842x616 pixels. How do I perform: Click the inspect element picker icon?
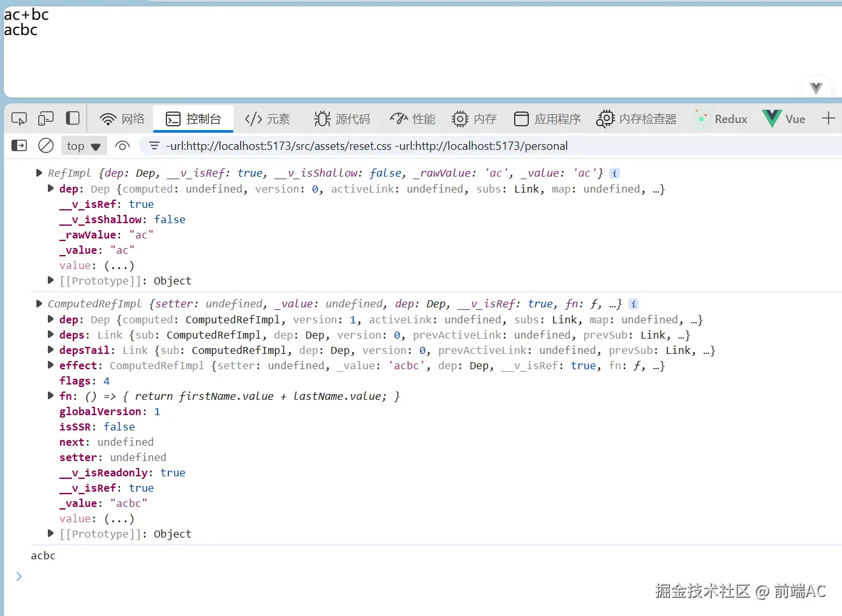[x=19, y=119]
